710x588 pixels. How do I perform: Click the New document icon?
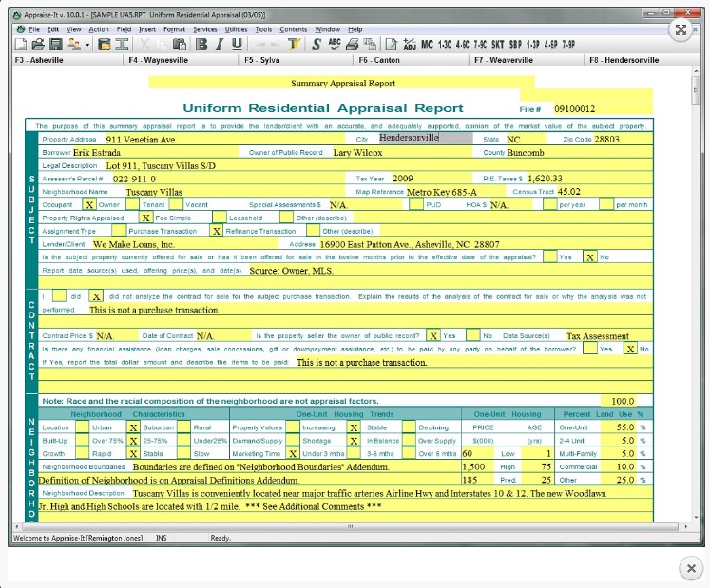[x=21, y=44]
